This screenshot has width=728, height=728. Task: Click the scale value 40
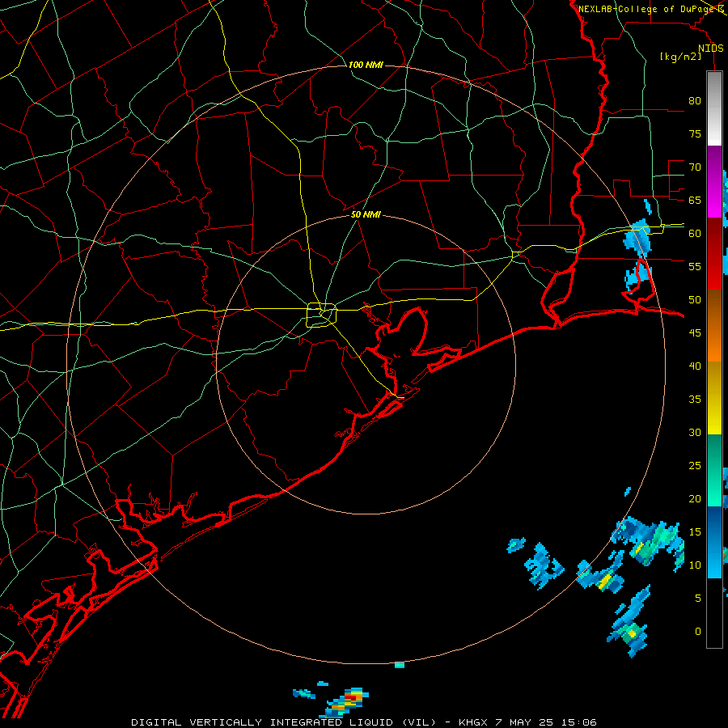(x=695, y=366)
